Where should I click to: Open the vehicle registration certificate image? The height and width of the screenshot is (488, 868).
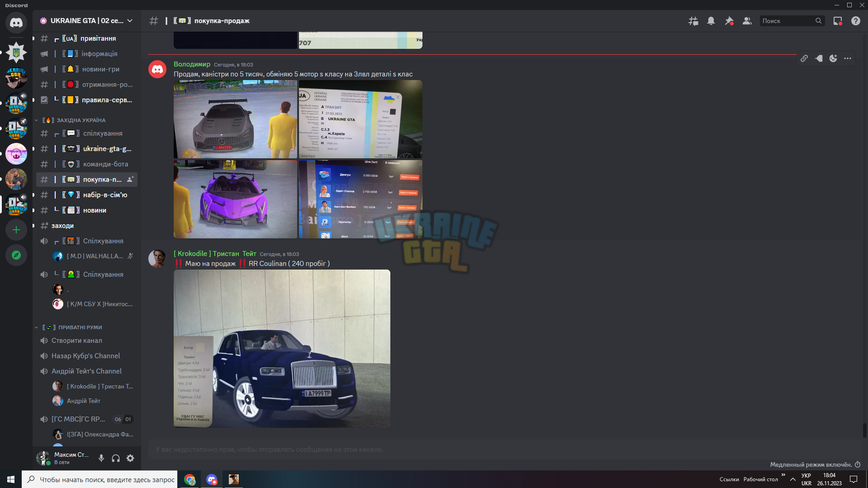360,119
